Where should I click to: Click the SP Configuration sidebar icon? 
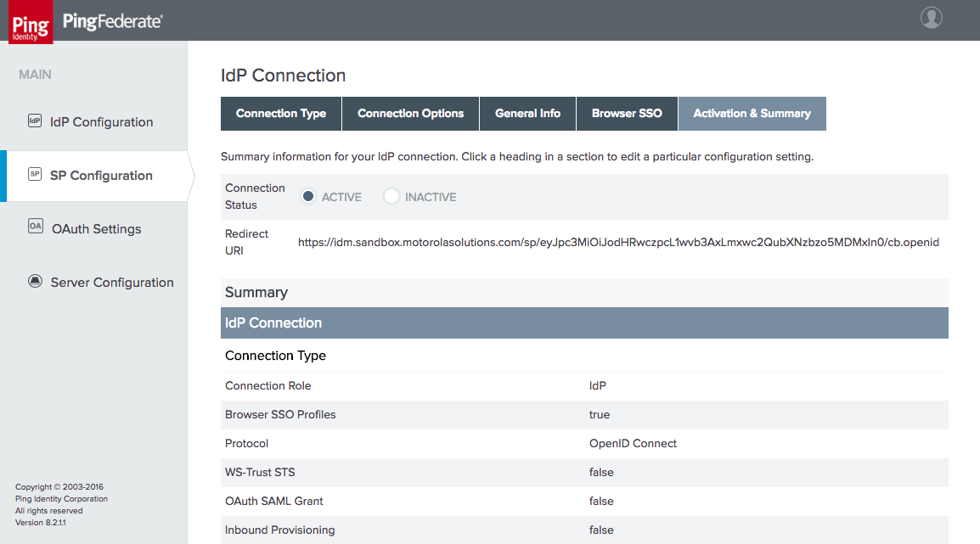click(35, 174)
